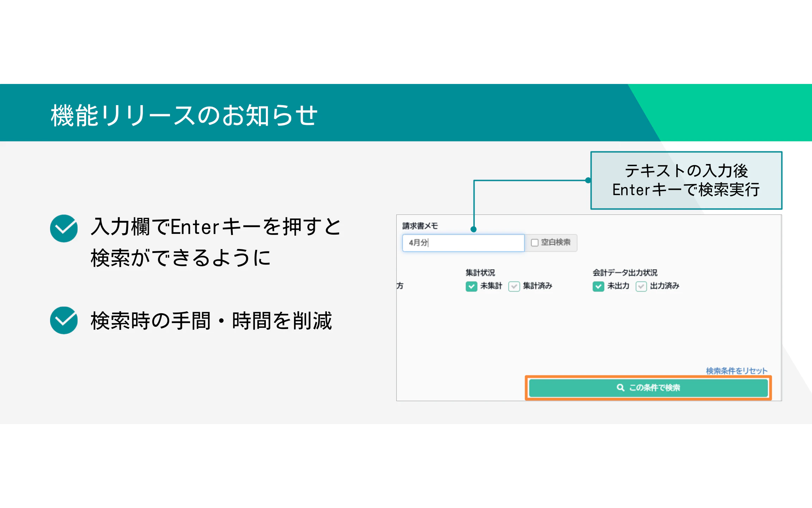Uncheck the 未出力 checkbox

click(x=598, y=286)
